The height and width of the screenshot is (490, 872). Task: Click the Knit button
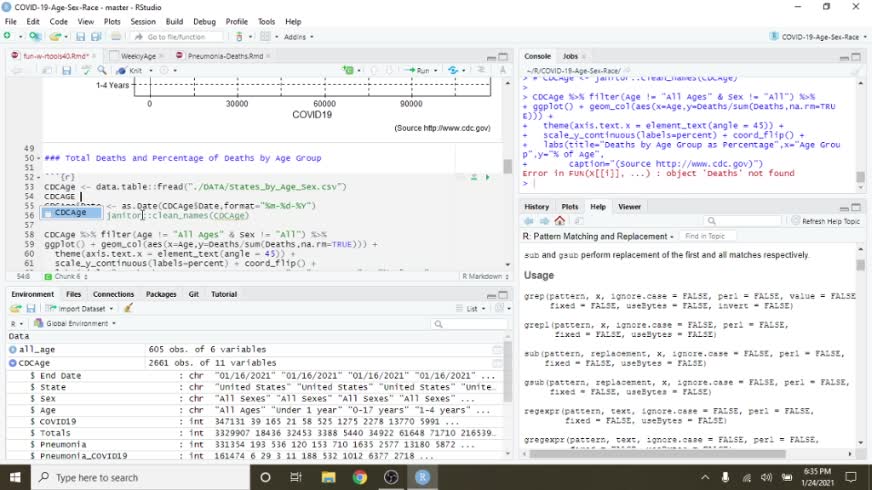coord(129,71)
